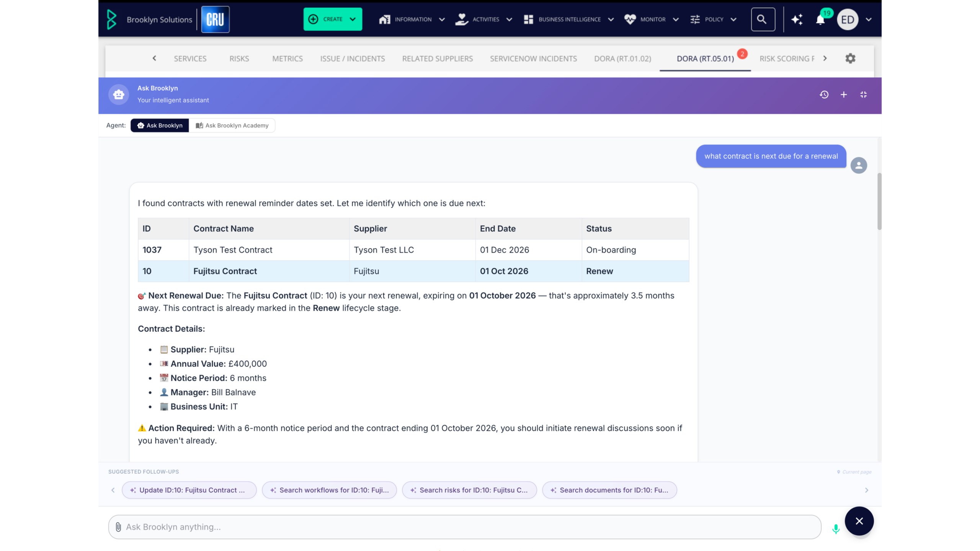Choose Search workflows for ID:10 suggestion

coord(329,490)
